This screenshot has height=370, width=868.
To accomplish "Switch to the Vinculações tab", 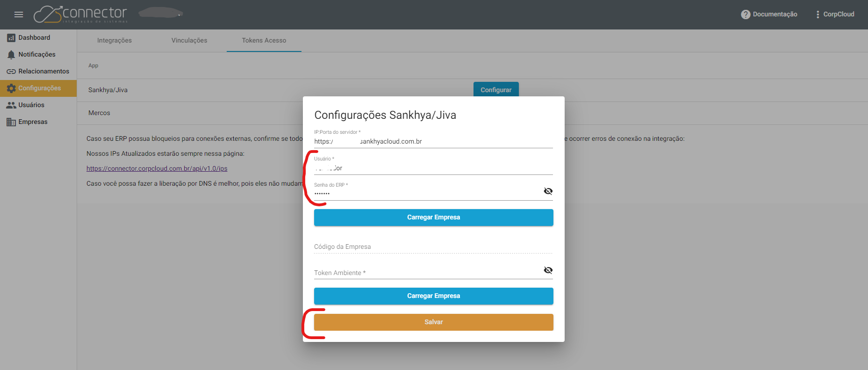I will (189, 40).
